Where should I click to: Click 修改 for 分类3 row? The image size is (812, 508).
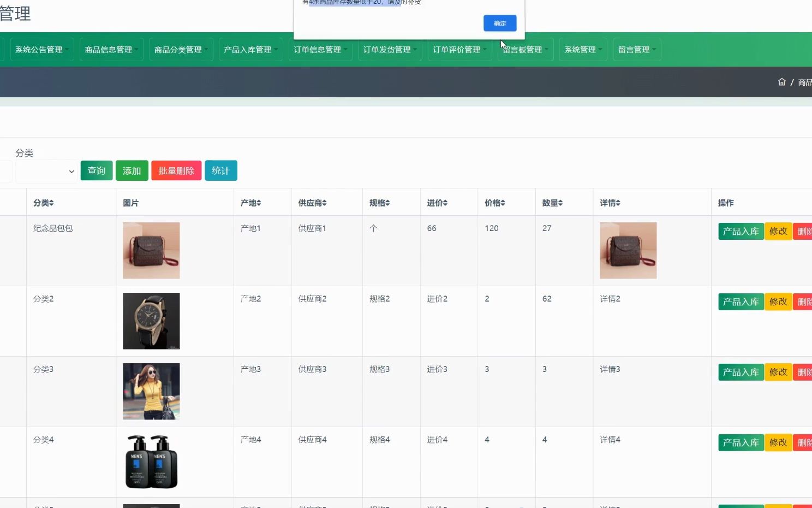click(x=778, y=372)
